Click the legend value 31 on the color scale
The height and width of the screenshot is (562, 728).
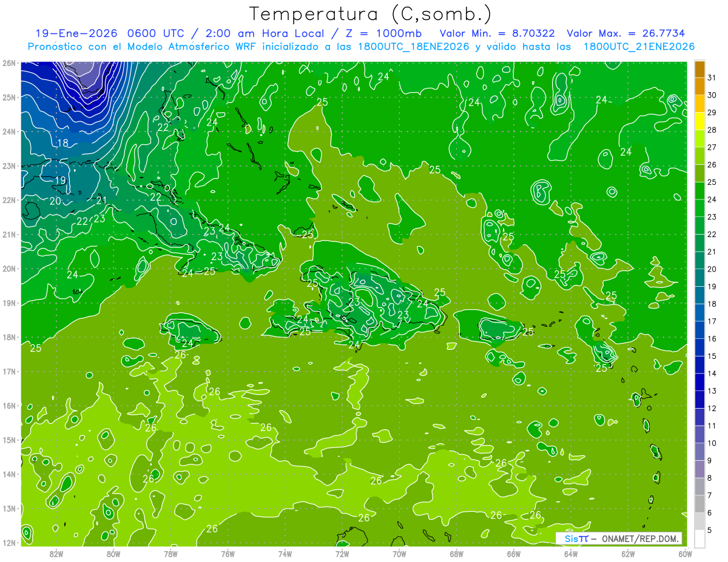click(712, 78)
